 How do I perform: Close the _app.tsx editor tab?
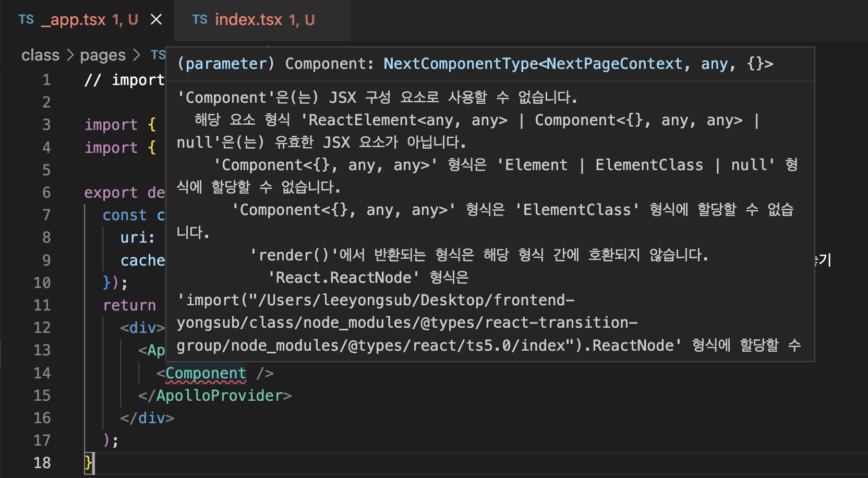pos(156,20)
